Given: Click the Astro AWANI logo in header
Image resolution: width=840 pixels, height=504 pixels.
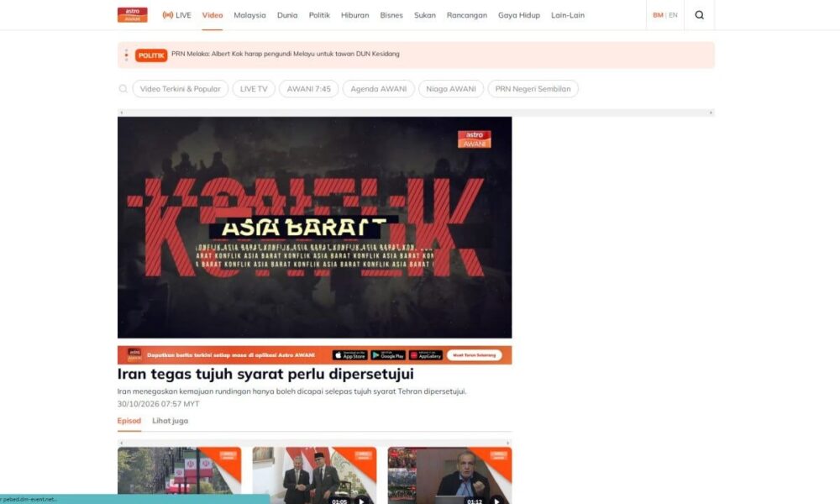Looking at the screenshot, I should point(133,15).
